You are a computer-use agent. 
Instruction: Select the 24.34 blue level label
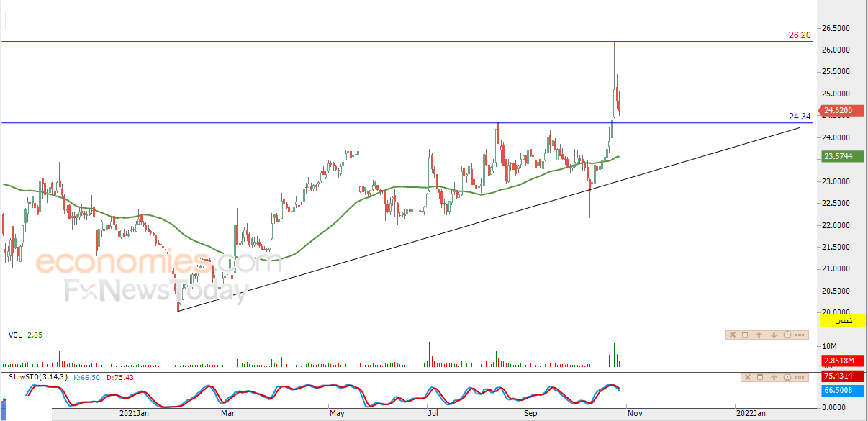tap(800, 116)
